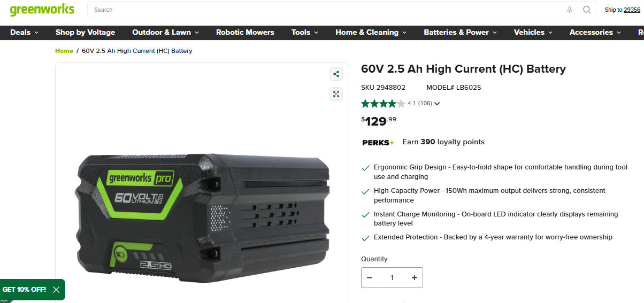644x303 pixels.
Task: Click the star rating display
Action: point(383,104)
